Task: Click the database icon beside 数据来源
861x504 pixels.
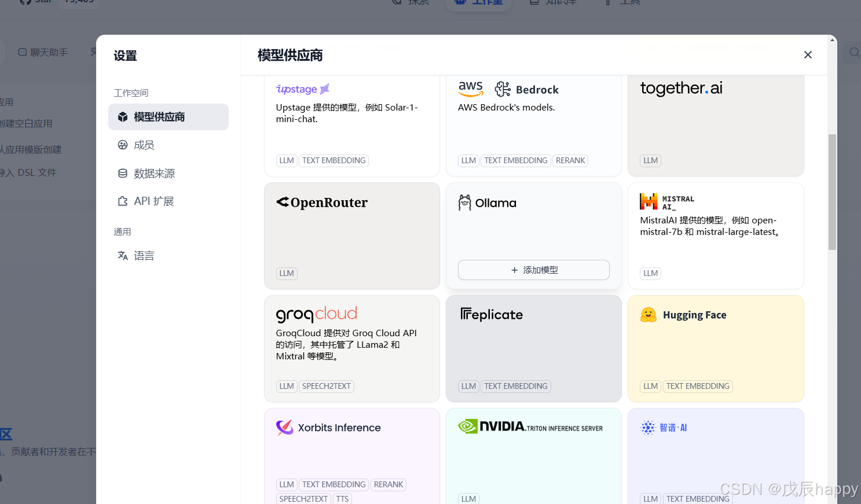Action: pos(123,174)
